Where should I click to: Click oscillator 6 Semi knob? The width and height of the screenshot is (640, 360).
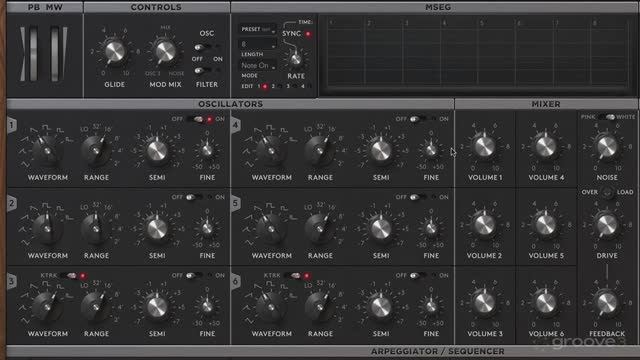pyautogui.click(x=381, y=307)
